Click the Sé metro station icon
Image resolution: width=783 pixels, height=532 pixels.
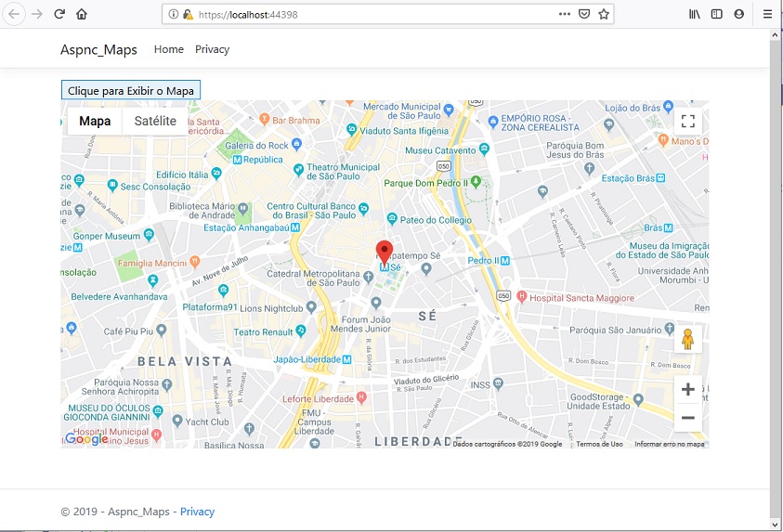pos(384,267)
